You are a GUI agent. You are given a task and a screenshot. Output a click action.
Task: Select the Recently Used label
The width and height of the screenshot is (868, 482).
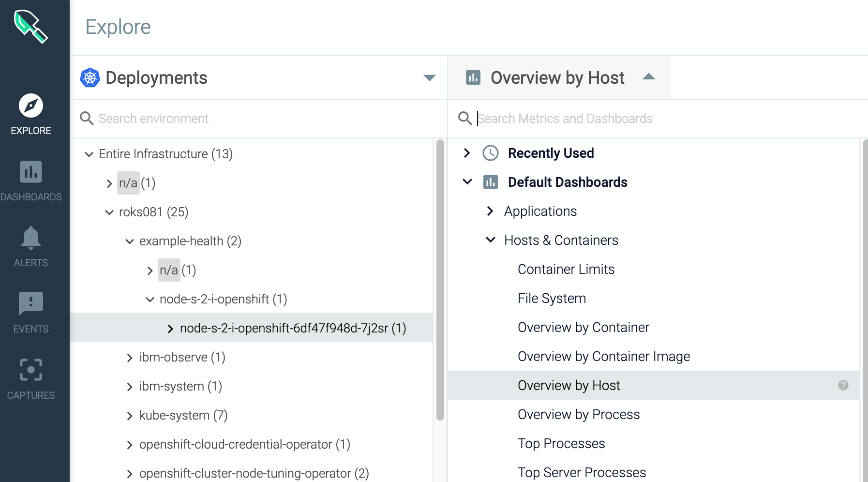tap(551, 153)
